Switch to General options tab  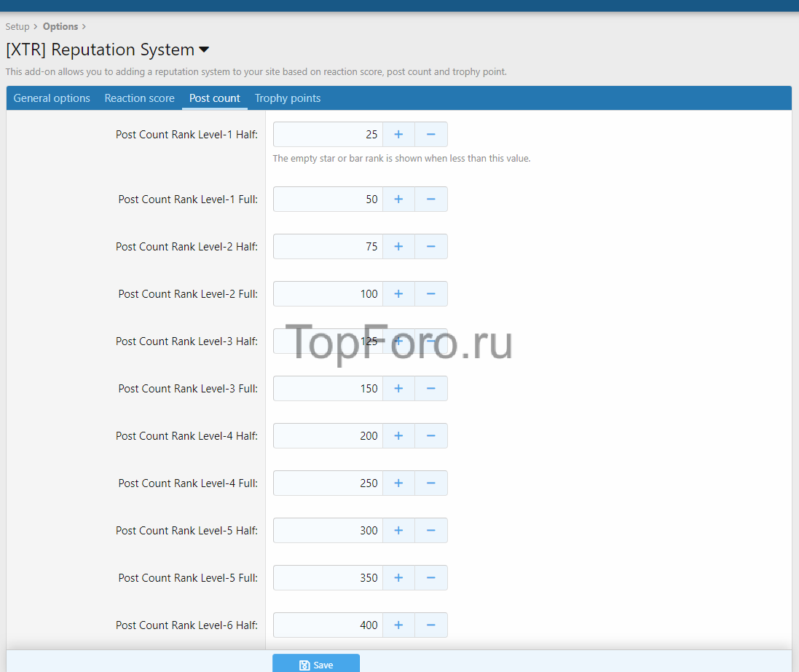click(52, 98)
